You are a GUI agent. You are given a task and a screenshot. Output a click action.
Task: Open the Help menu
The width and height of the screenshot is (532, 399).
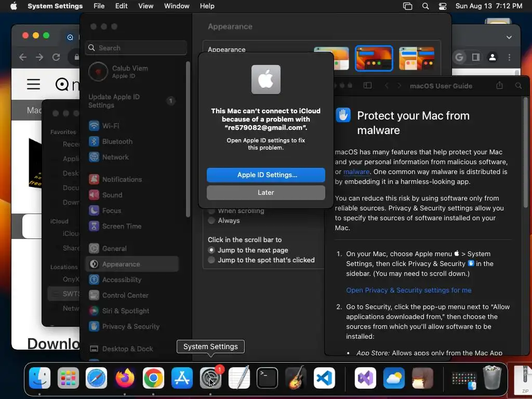[x=207, y=6]
